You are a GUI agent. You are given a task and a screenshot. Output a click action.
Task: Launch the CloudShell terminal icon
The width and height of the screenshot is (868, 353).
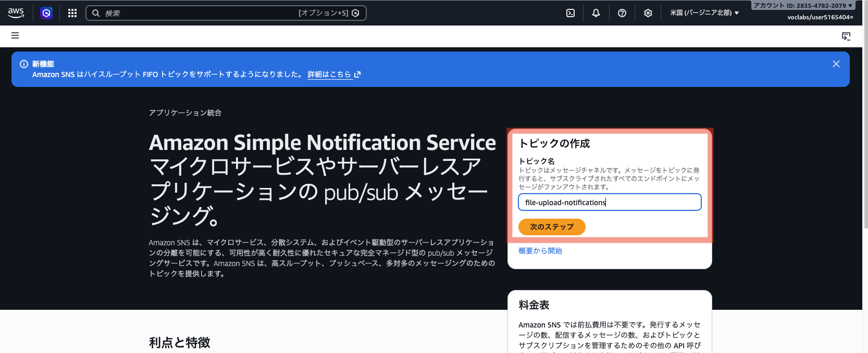(571, 13)
